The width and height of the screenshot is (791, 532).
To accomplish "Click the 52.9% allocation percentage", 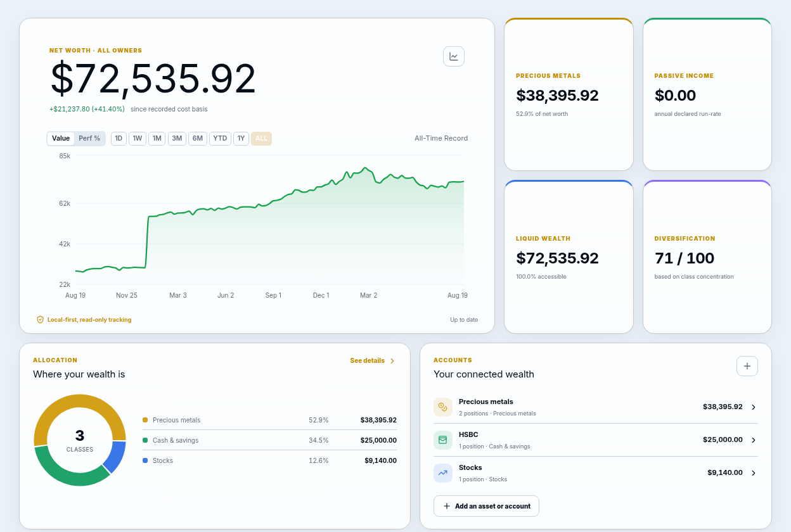I will pos(319,420).
